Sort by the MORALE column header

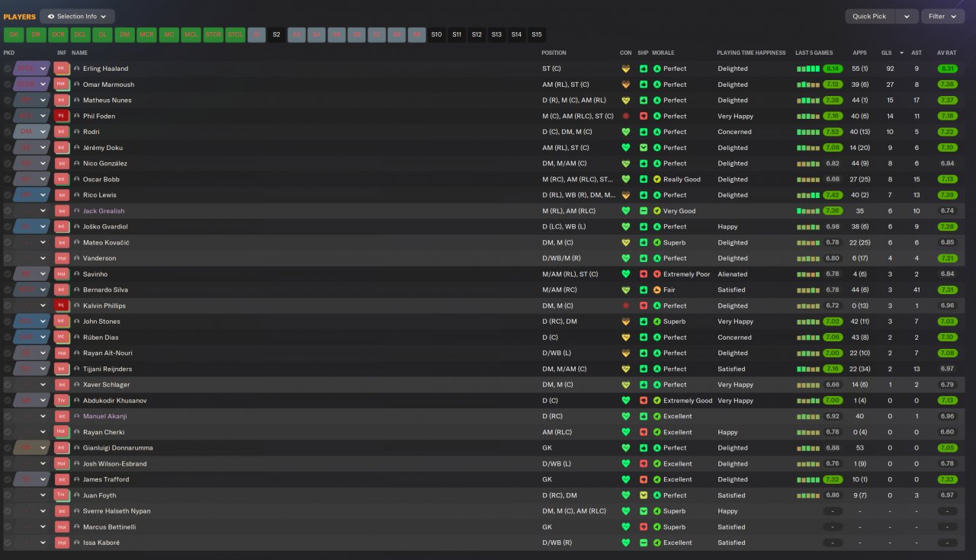pos(663,53)
